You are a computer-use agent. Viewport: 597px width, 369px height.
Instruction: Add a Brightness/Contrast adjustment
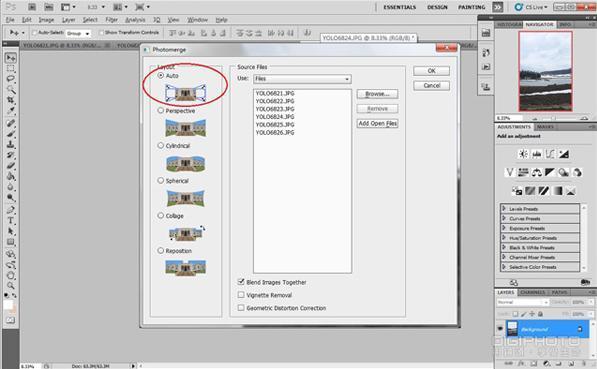pos(523,154)
